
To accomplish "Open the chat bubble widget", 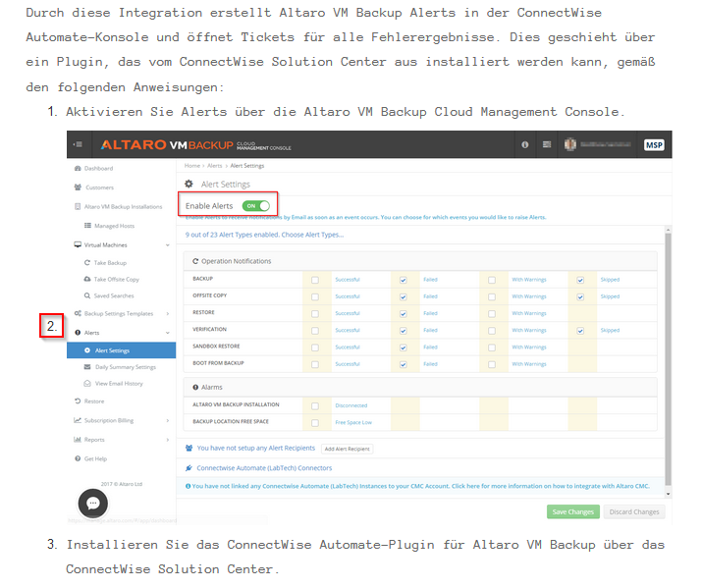I will pos(92,504).
